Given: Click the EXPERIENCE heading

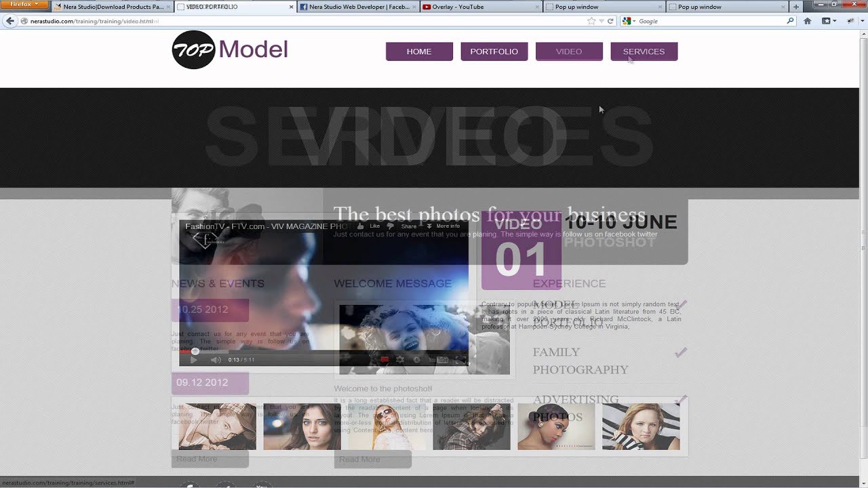Looking at the screenshot, I should pos(569,283).
